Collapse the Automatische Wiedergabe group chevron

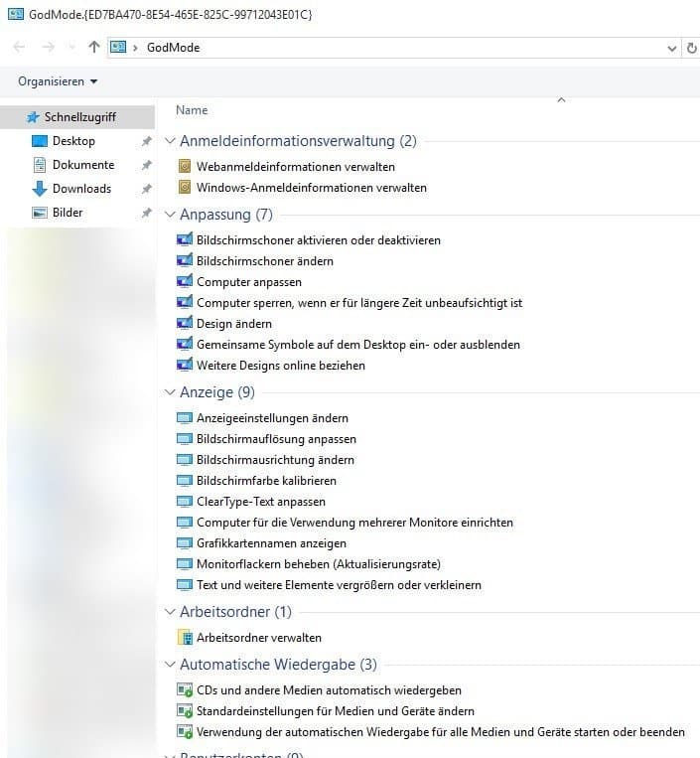click(x=170, y=665)
